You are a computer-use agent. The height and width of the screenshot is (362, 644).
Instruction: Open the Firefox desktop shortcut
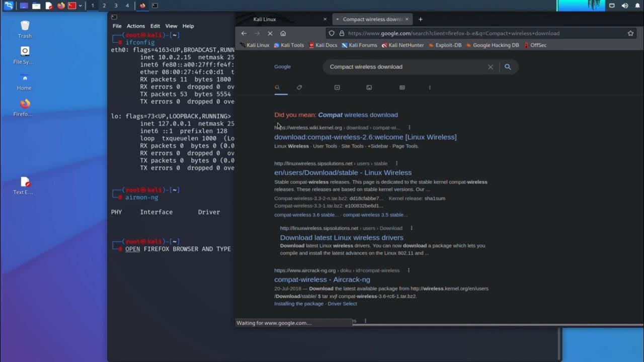[25, 108]
